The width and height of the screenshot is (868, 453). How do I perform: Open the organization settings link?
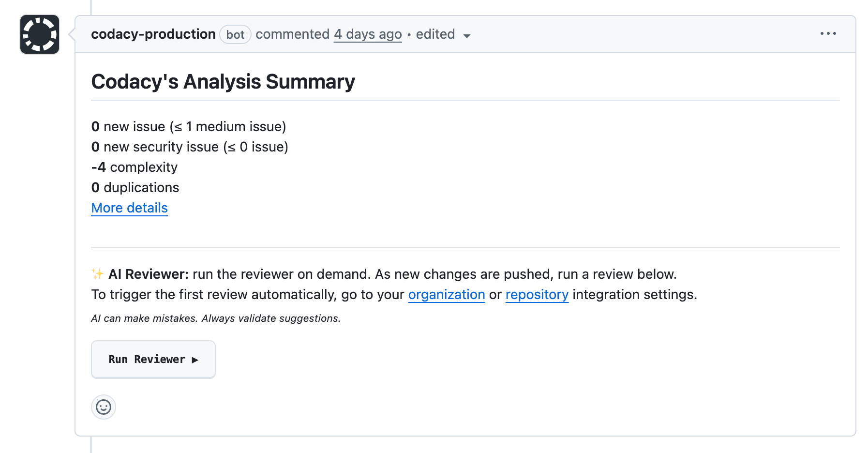tap(447, 294)
